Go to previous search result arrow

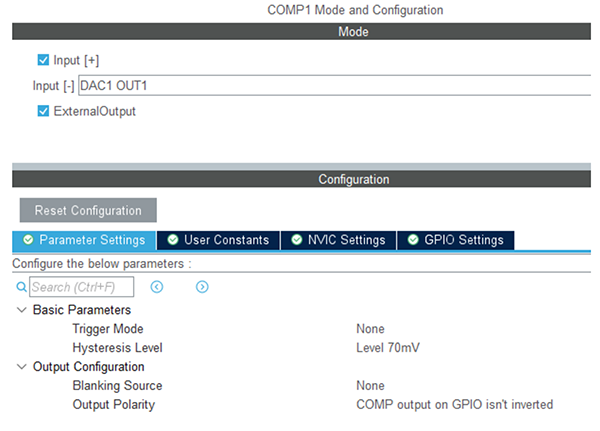[x=157, y=287]
